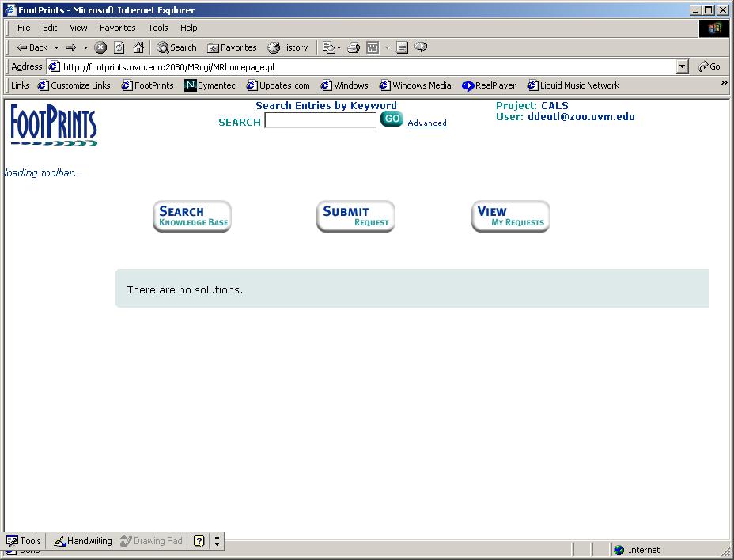
Task: Open the Mail toolbar icon
Action: (x=330, y=47)
